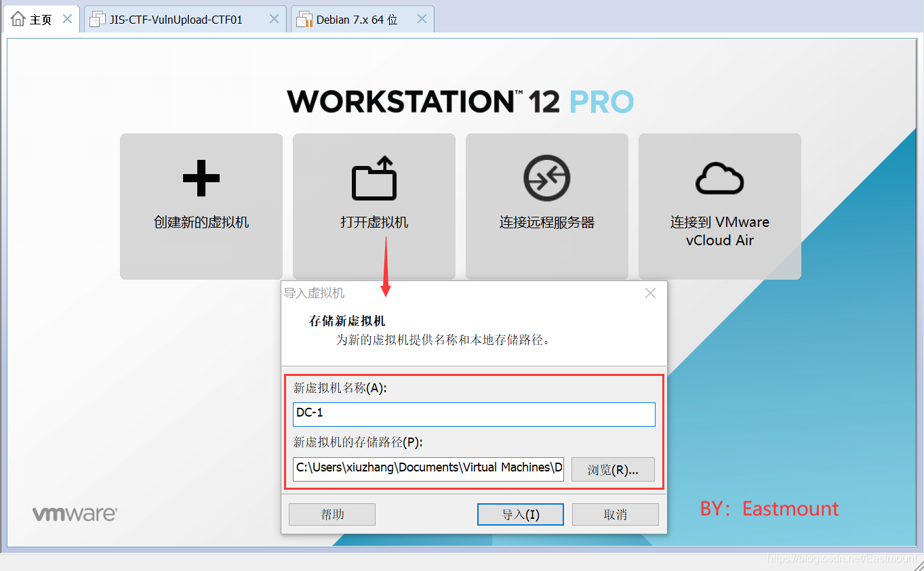
Task: Focus the 新虚拟机名称 field containing DC-1
Action: click(x=475, y=415)
